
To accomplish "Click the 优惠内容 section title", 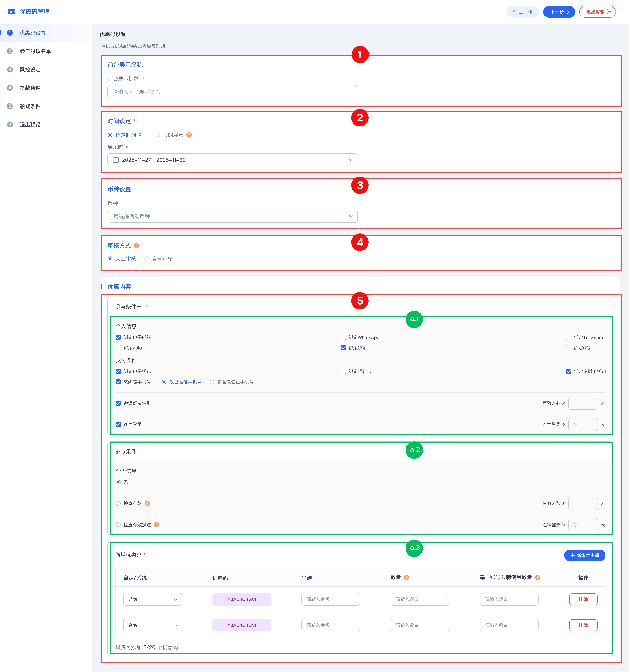I will (x=119, y=287).
